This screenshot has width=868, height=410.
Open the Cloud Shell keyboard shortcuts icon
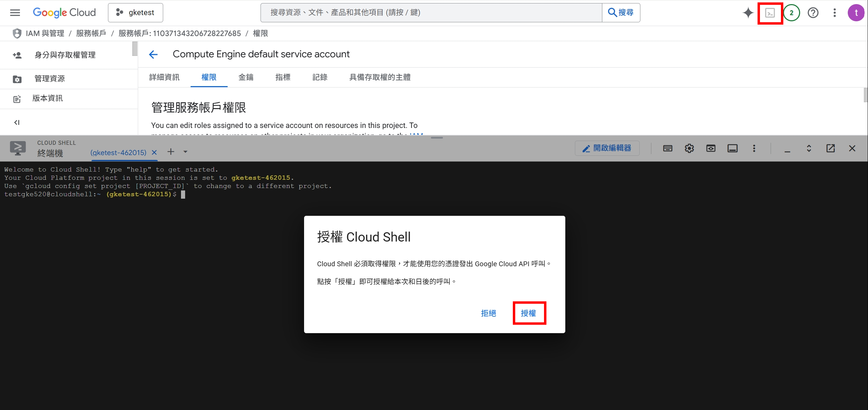[667, 148]
